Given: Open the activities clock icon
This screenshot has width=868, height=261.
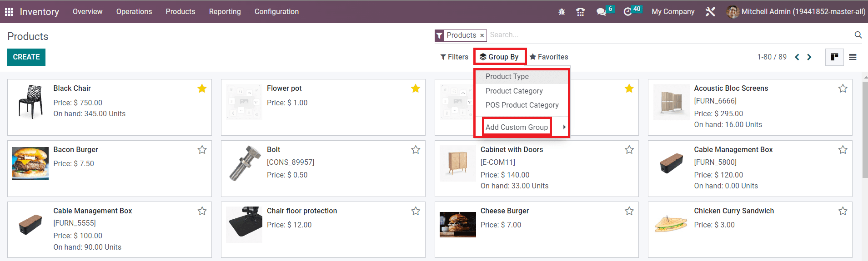Looking at the screenshot, I should 628,12.
